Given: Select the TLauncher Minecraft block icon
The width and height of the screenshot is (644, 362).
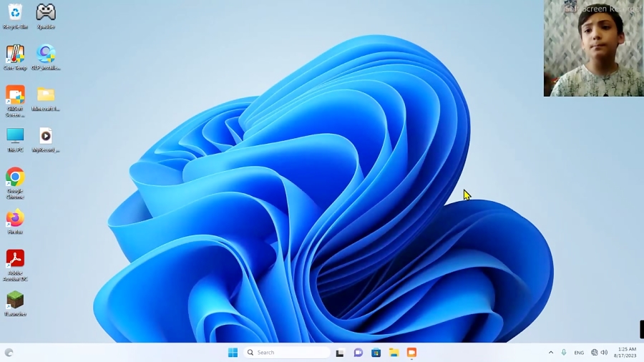Looking at the screenshot, I should (15, 304).
